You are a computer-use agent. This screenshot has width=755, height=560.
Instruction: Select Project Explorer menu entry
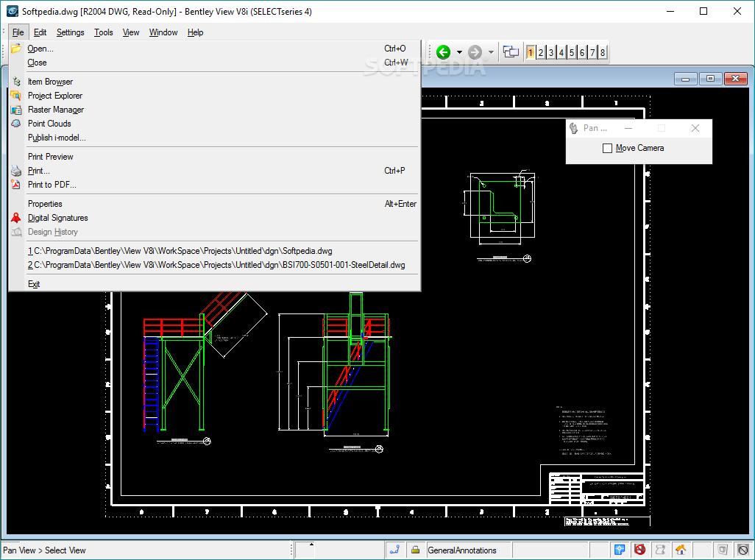[x=215, y=96]
